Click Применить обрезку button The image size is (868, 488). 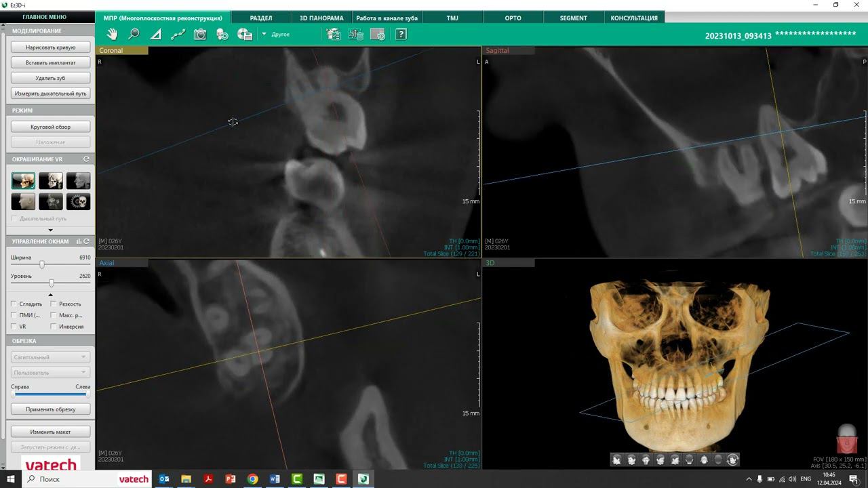51,409
